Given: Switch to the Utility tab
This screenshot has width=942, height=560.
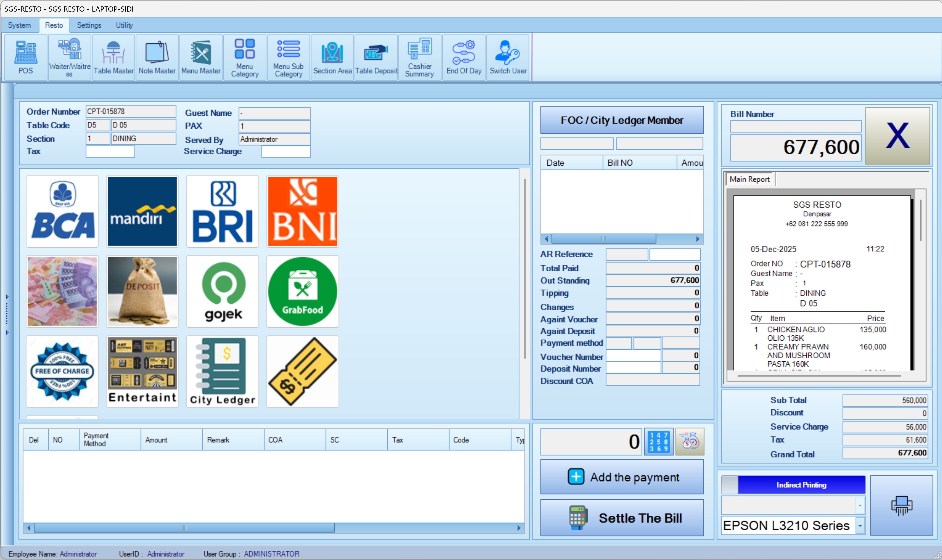Looking at the screenshot, I should pos(124,25).
